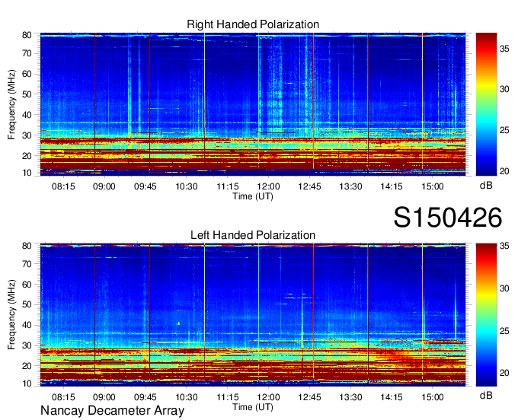
Task: Click the 10:30 time tick on upper plot
Action: tap(187, 186)
